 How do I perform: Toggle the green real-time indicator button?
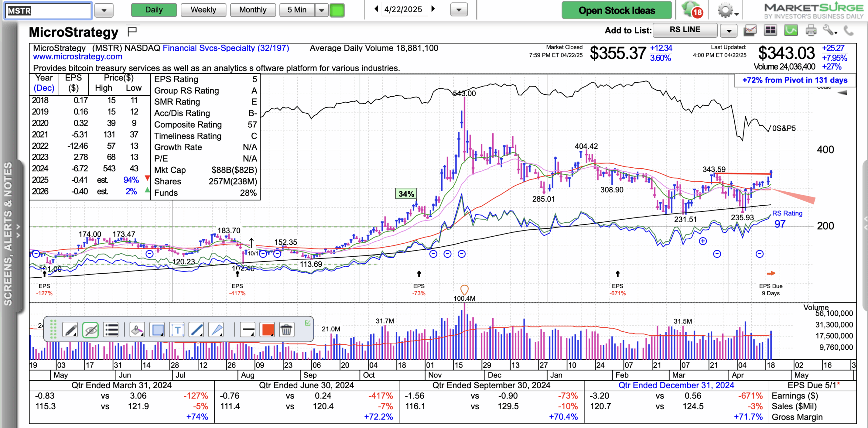pos(337,10)
